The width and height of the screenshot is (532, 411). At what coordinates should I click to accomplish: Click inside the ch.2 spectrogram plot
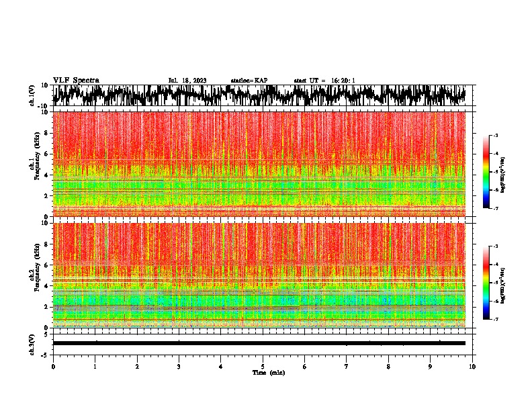[x=259, y=275]
